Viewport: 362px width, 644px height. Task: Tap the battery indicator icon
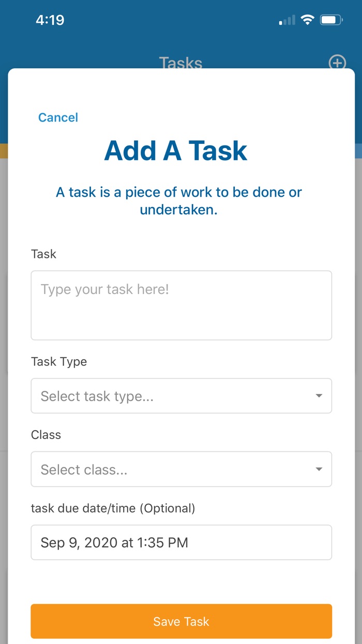coord(331,20)
